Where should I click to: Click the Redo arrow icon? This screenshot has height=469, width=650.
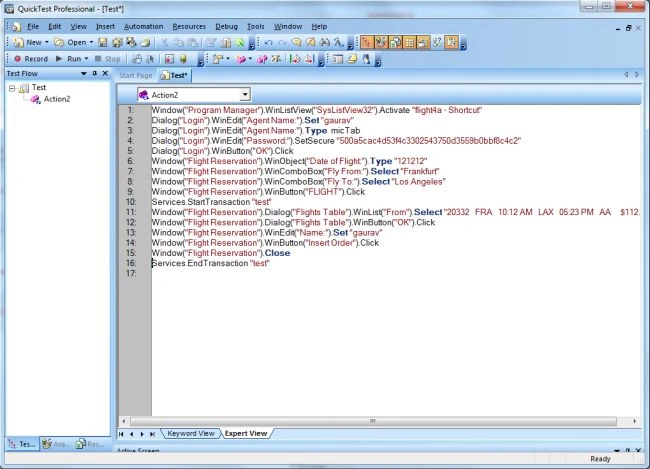pos(282,42)
